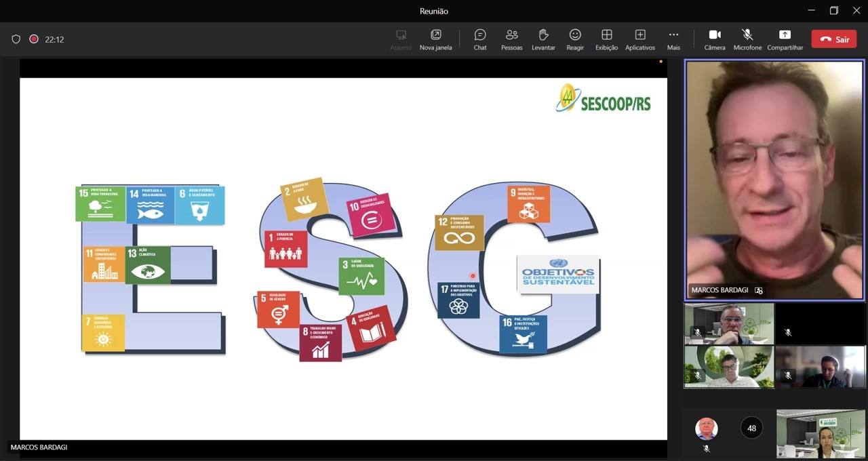
Task: Select Marcos Bardagi's main video tile
Action: pyautogui.click(x=774, y=180)
